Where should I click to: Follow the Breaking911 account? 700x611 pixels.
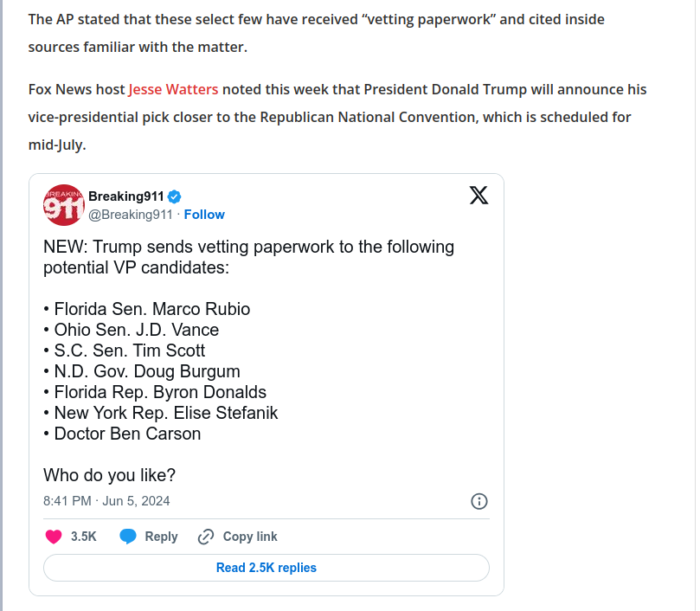coord(204,215)
